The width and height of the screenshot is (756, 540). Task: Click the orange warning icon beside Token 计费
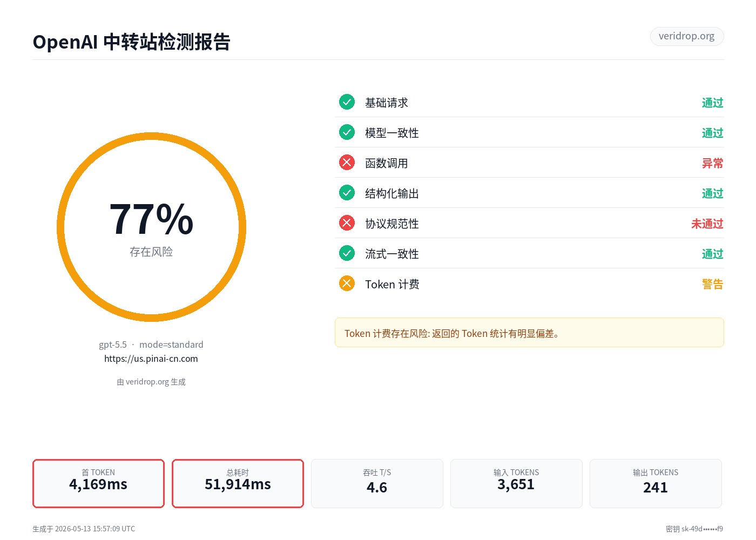coord(347,283)
